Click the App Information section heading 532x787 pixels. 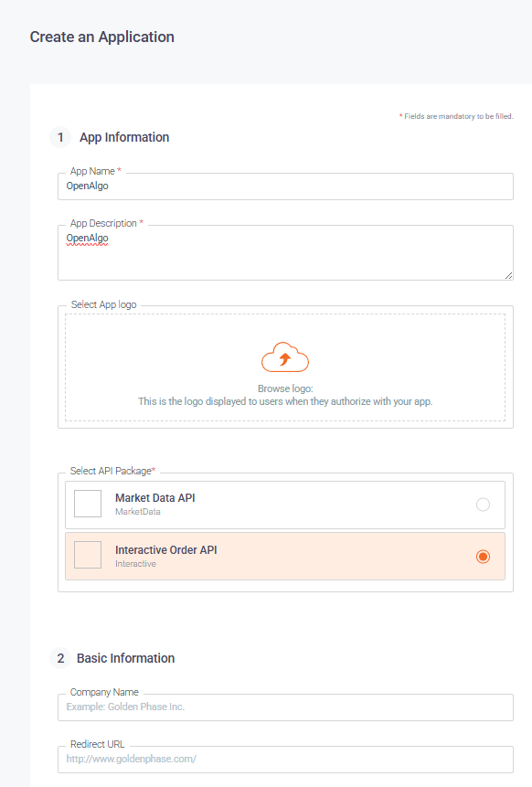124,137
